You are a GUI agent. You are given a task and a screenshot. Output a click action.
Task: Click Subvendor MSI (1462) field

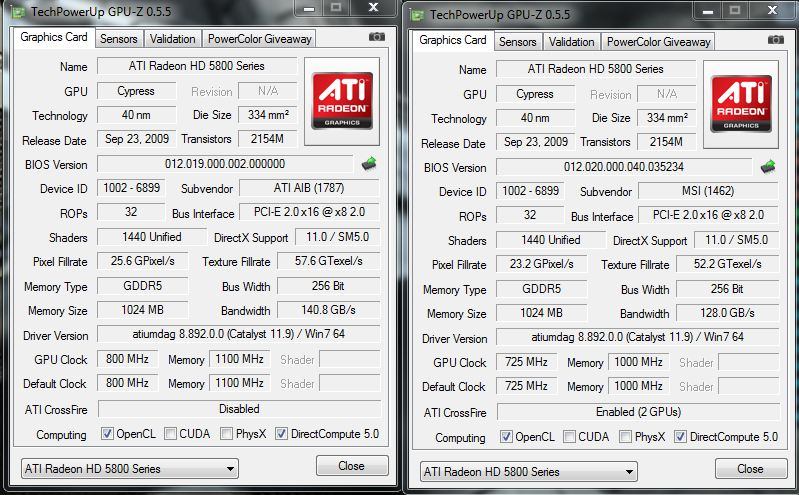(708, 191)
